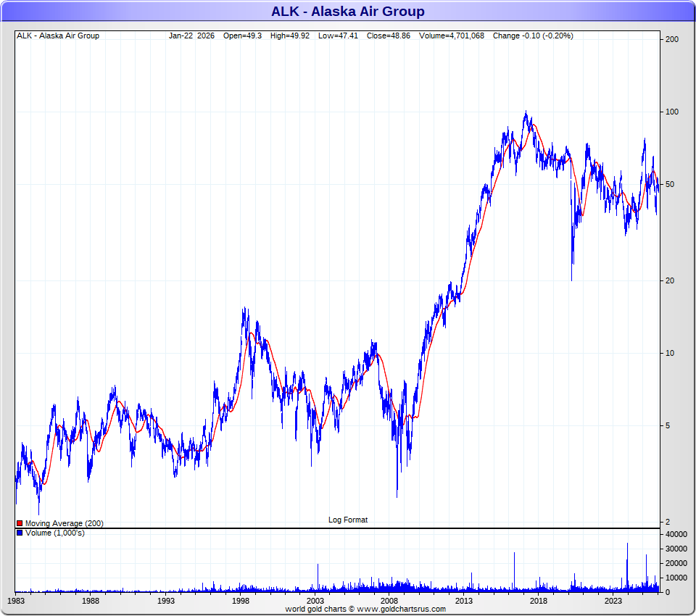Click the 2023 x-axis year label
696x616 pixels.
(613, 601)
